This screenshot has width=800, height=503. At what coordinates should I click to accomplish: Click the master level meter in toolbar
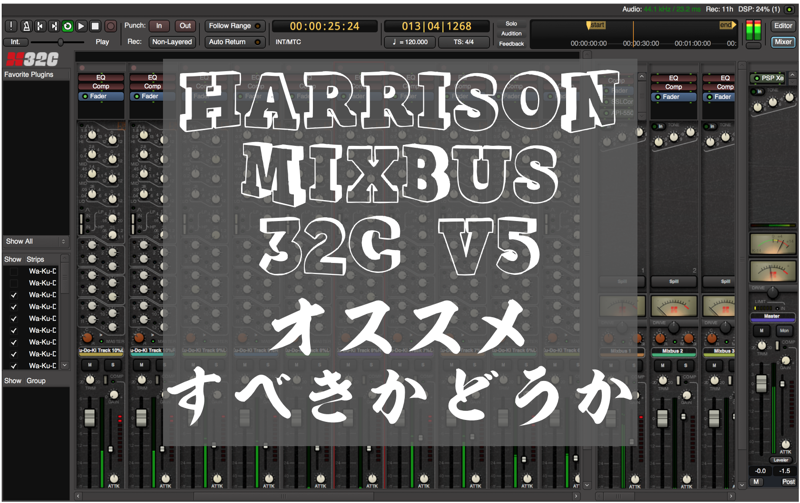point(753,31)
